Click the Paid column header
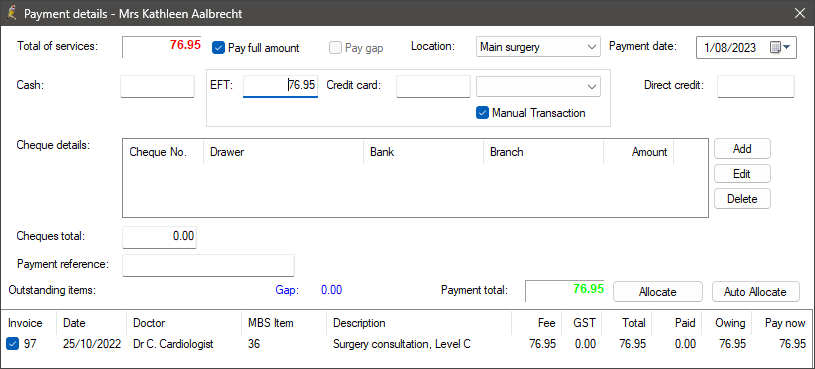Viewport: 815px width, 369px height. pyautogui.click(x=676, y=323)
